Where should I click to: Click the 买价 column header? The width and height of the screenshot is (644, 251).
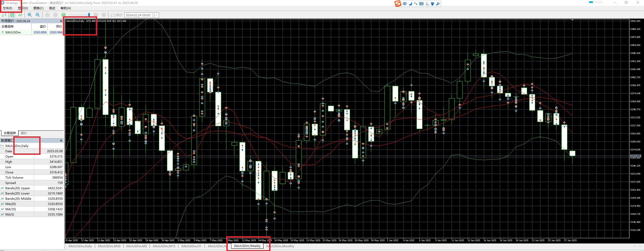click(x=59, y=26)
